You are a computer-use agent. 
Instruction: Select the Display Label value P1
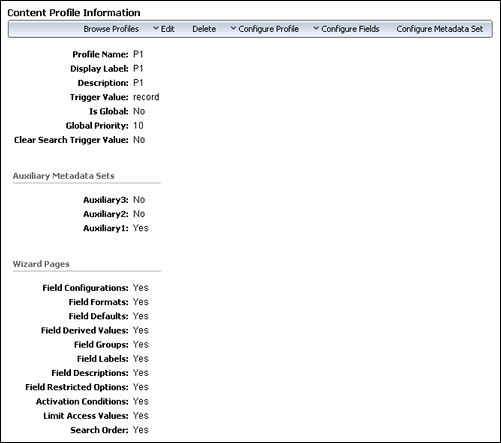(138, 69)
